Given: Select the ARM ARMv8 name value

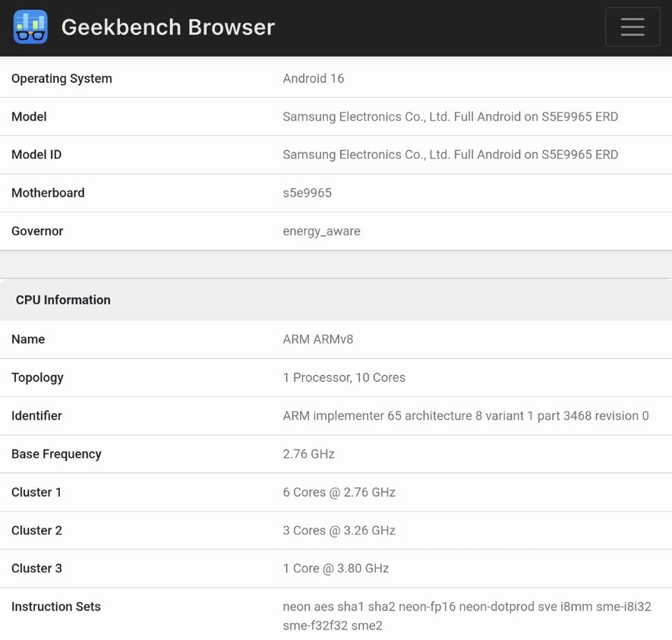Looking at the screenshot, I should click(x=317, y=339).
